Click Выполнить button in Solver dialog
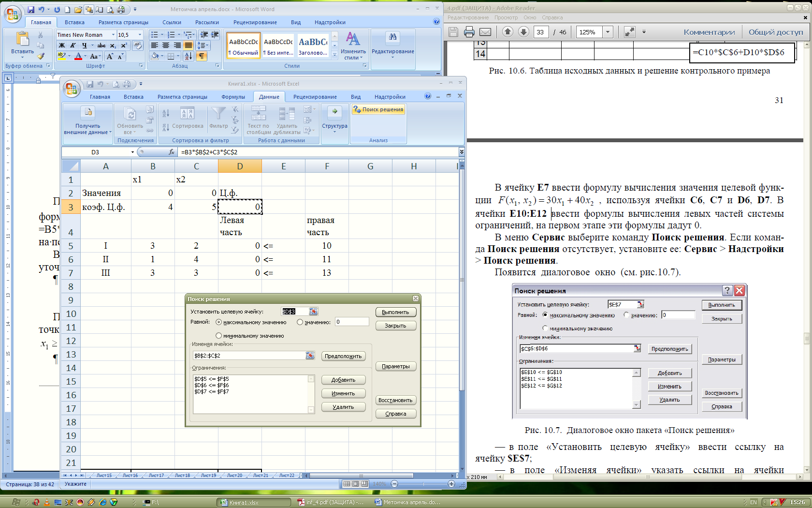Screen dimensions: 812x508 (x=395, y=312)
